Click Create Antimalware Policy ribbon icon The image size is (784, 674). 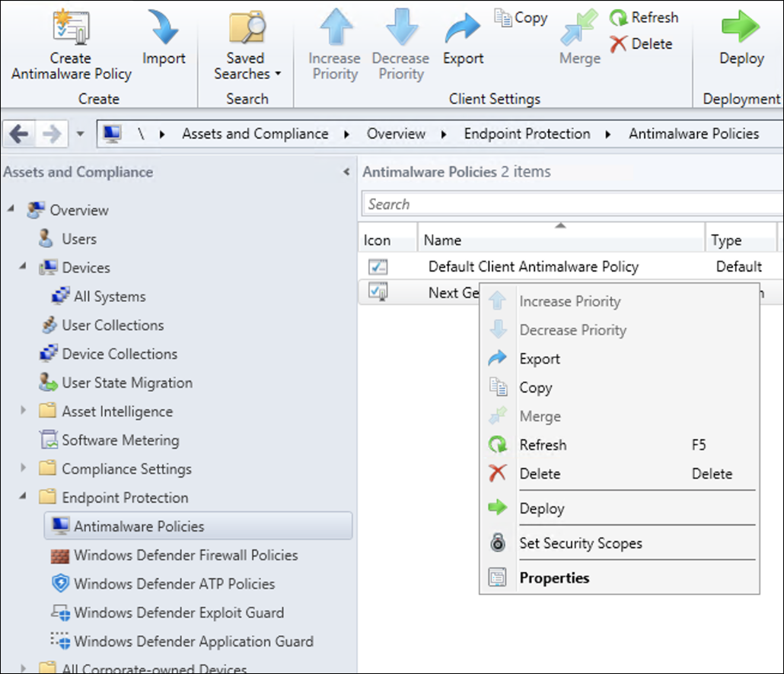71,27
